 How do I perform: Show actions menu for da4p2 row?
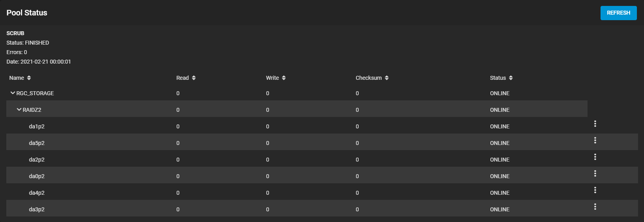coord(595,190)
